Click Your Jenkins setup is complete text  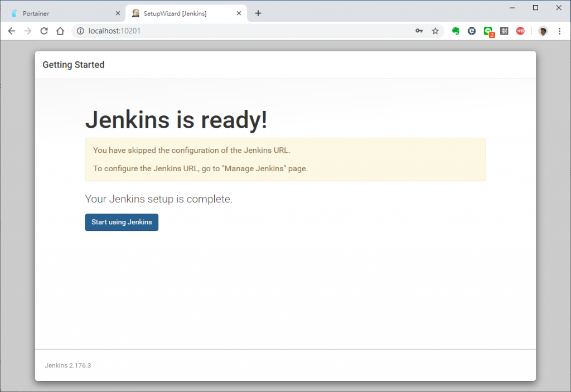coord(158,199)
